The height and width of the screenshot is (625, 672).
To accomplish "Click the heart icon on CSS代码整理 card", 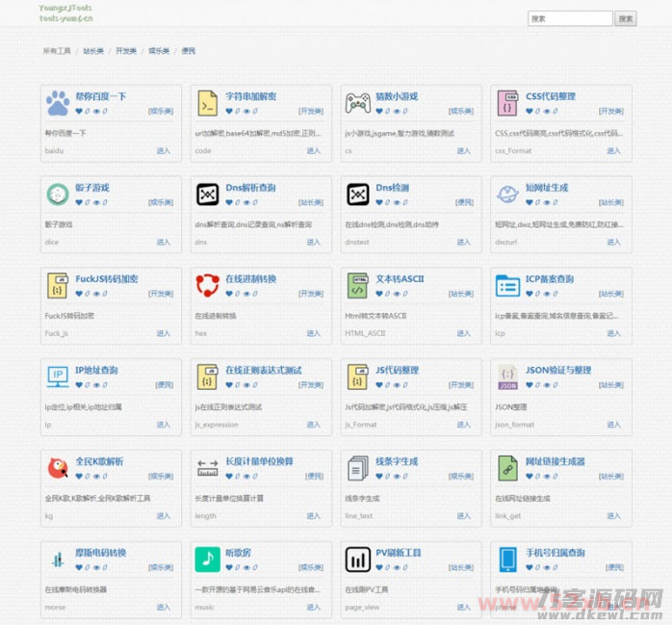I will 529,111.
